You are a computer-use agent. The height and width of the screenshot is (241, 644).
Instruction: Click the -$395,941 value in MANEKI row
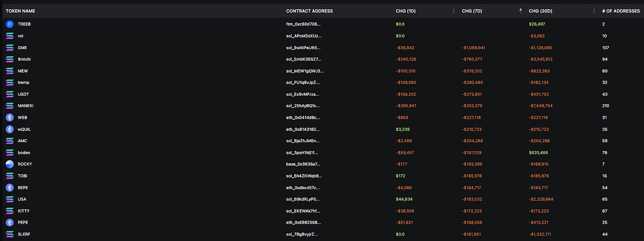pyautogui.click(x=406, y=106)
